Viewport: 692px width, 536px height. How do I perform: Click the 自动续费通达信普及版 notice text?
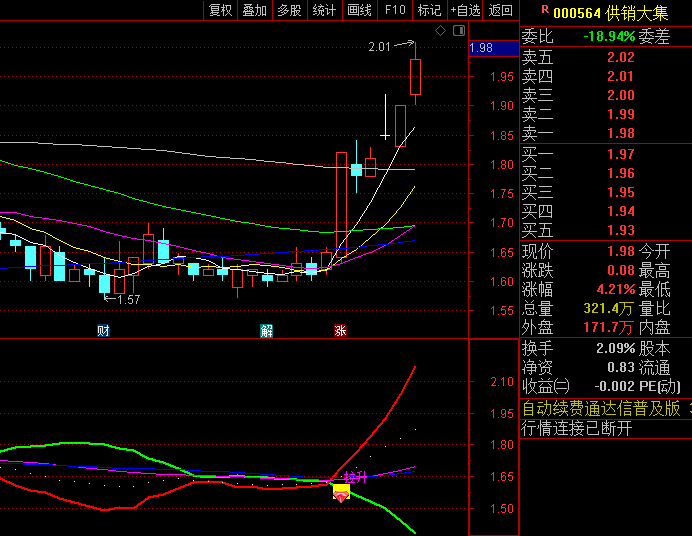pyautogui.click(x=601, y=408)
